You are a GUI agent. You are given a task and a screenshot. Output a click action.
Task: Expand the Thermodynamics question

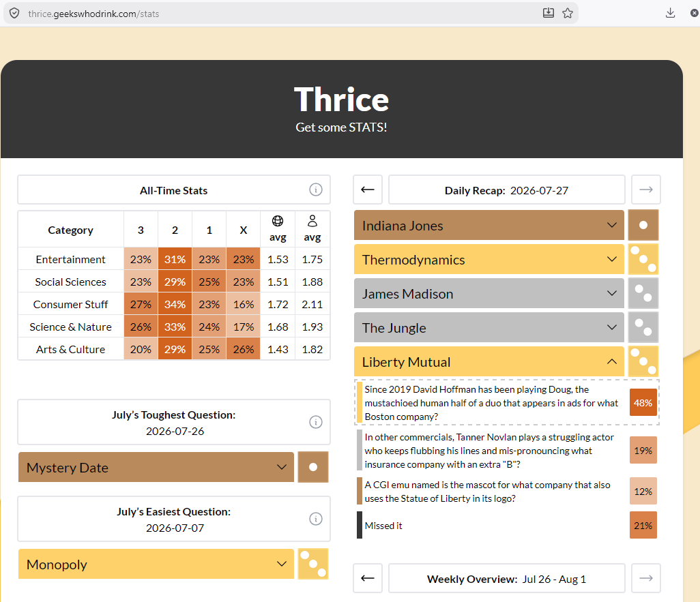[488, 259]
